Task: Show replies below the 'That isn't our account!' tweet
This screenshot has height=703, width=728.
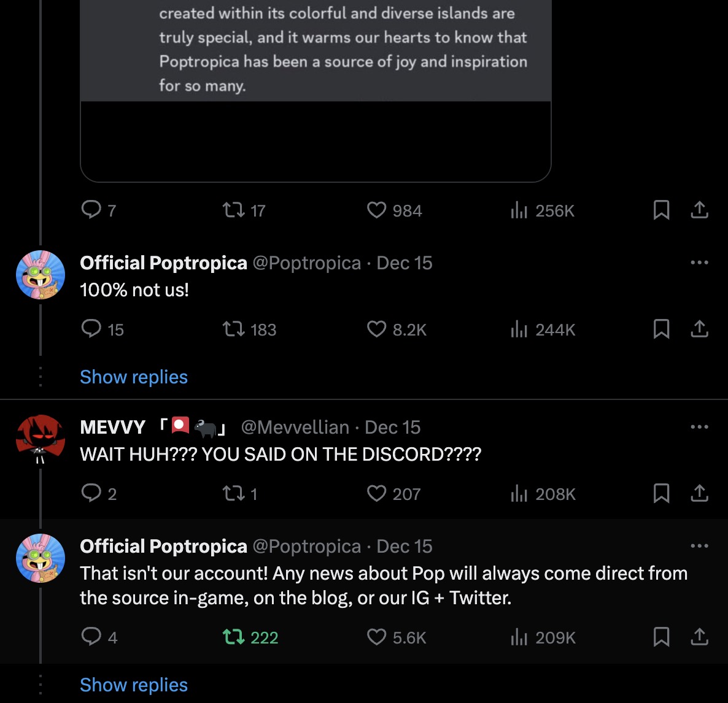Action: point(133,685)
